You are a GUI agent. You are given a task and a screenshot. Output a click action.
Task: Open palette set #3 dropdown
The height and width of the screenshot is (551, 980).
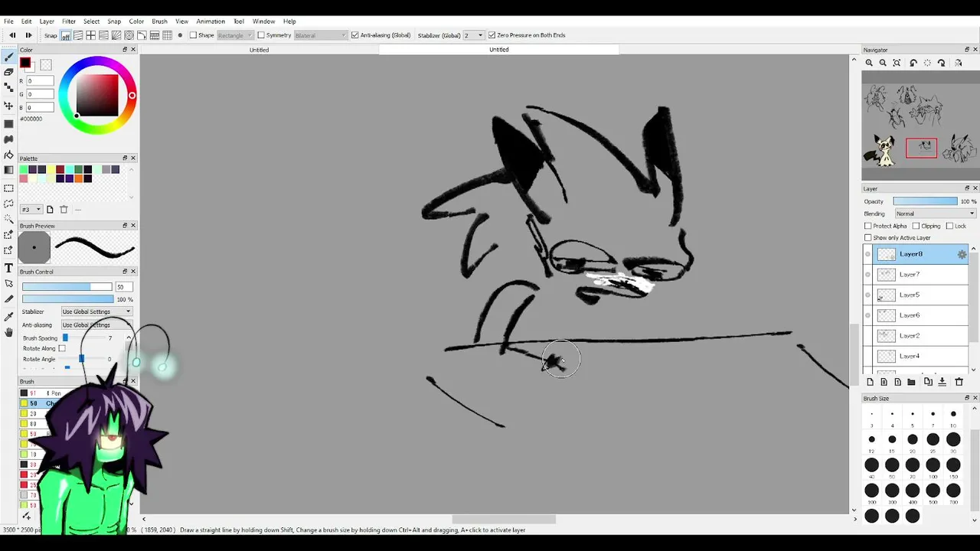tap(31, 210)
